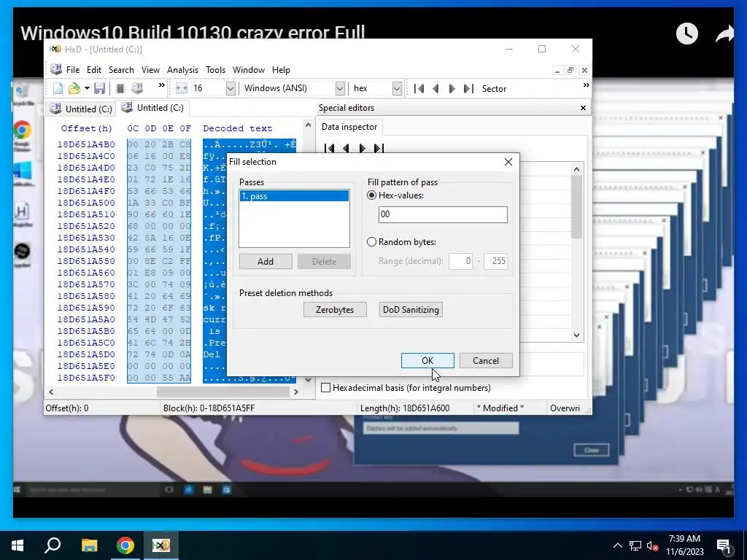Screen dimensions: 747x560
Task: Select "1. pass" in Passes list
Action: [294, 195]
